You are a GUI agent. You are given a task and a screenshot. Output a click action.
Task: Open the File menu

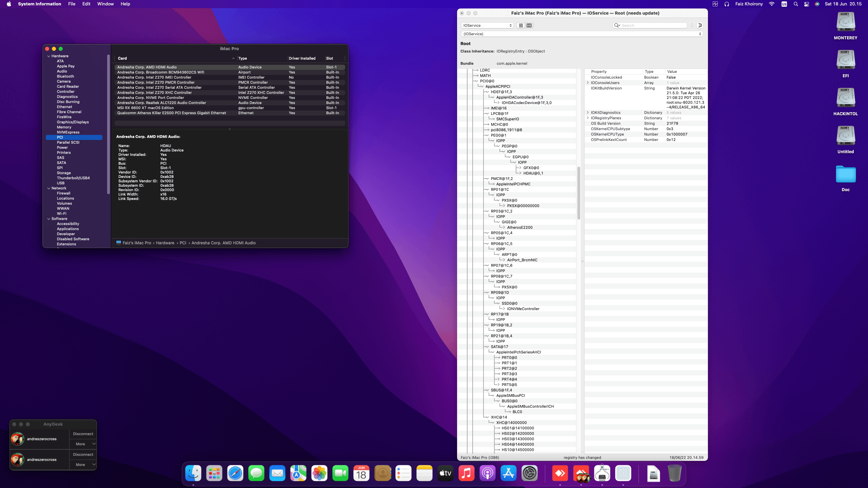[72, 4]
